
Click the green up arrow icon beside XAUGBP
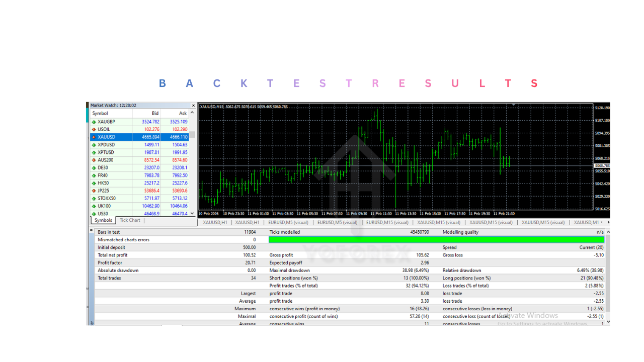pos(94,122)
